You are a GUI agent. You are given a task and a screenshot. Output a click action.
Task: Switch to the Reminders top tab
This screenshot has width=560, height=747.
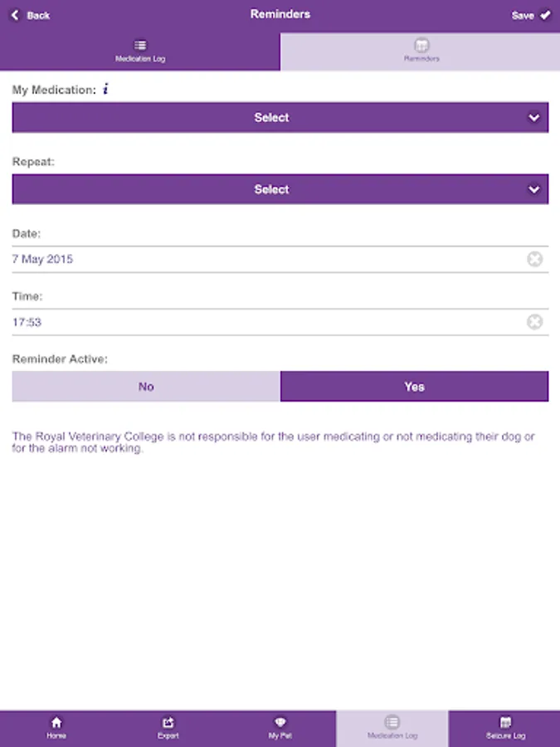pyautogui.click(x=420, y=51)
